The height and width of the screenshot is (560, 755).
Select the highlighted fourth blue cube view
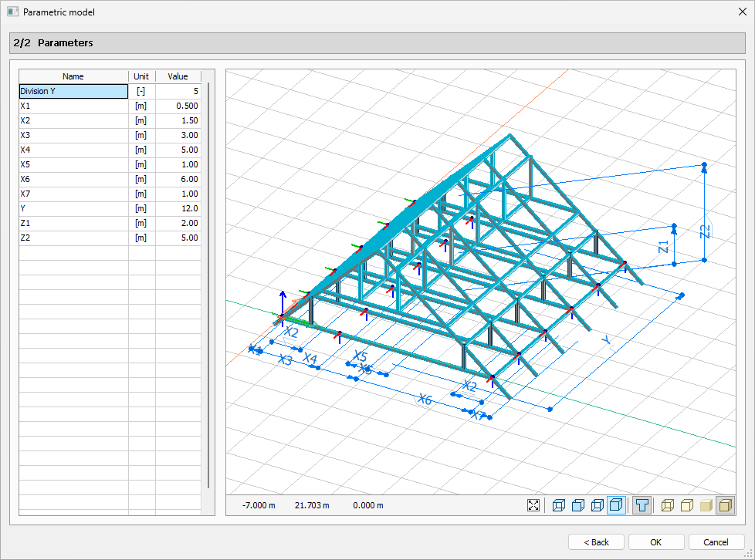click(x=616, y=505)
